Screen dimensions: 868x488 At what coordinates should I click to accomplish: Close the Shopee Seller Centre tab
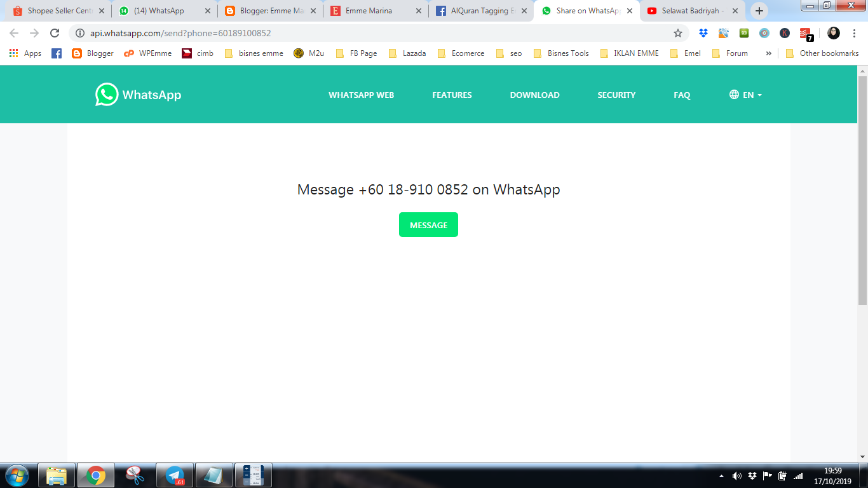(x=102, y=11)
